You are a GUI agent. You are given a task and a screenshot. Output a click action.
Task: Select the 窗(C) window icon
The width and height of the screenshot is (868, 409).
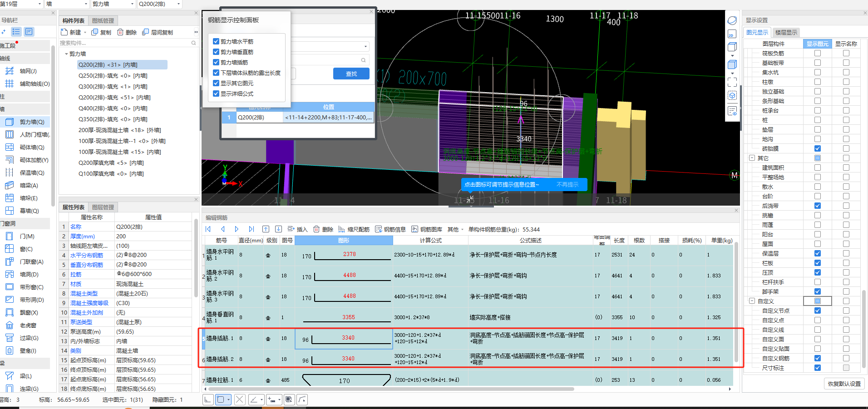click(x=10, y=249)
